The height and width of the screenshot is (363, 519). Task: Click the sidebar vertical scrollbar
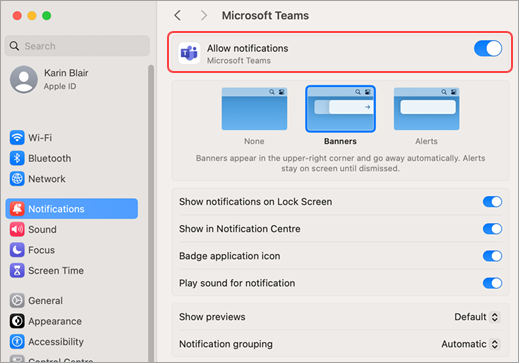[151, 213]
